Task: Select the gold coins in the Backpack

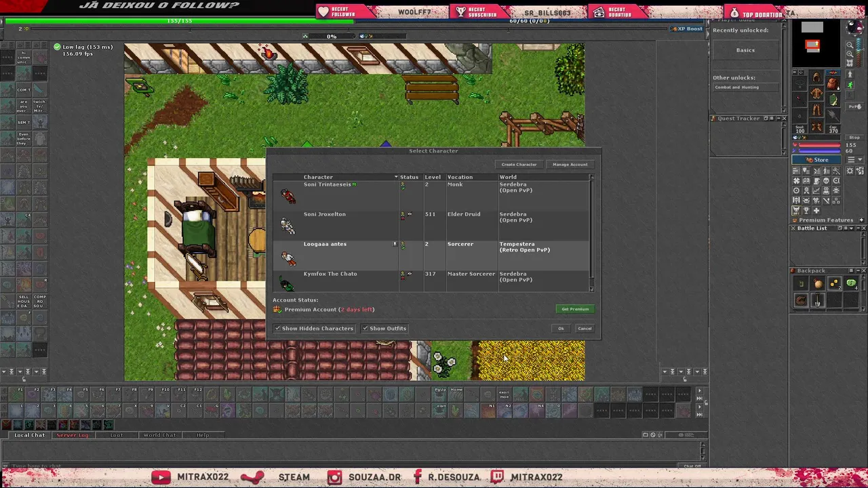Action: pos(834,284)
